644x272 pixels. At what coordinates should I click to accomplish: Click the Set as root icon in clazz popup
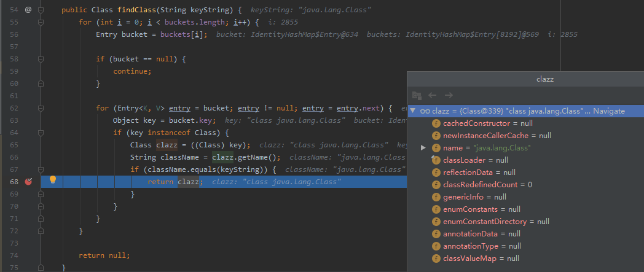coord(417,95)
